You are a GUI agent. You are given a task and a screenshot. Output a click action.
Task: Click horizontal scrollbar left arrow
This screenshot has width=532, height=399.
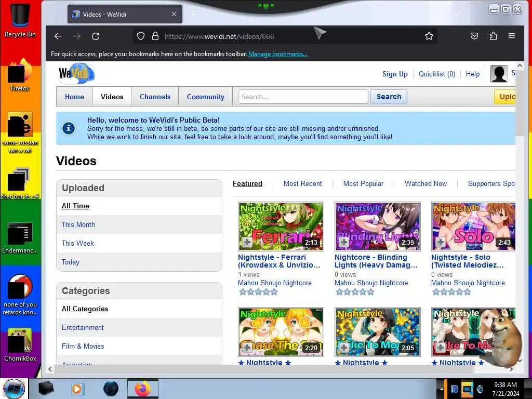coord(50,369)
